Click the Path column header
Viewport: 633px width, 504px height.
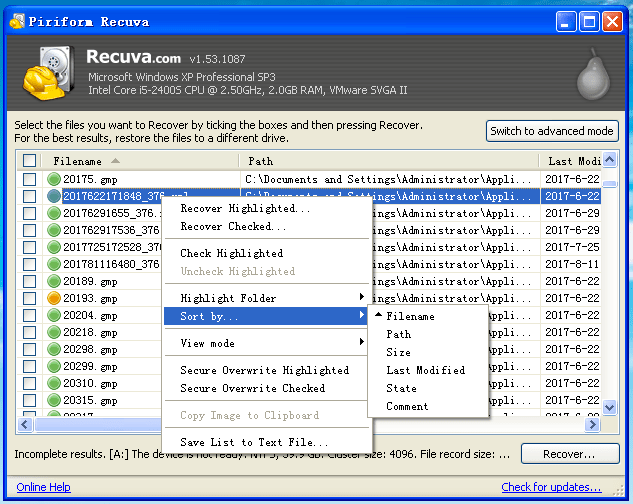point(389,161)
